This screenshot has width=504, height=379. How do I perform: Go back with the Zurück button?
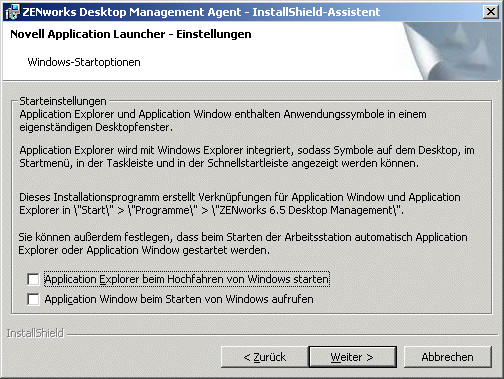[x=265, y=357]
